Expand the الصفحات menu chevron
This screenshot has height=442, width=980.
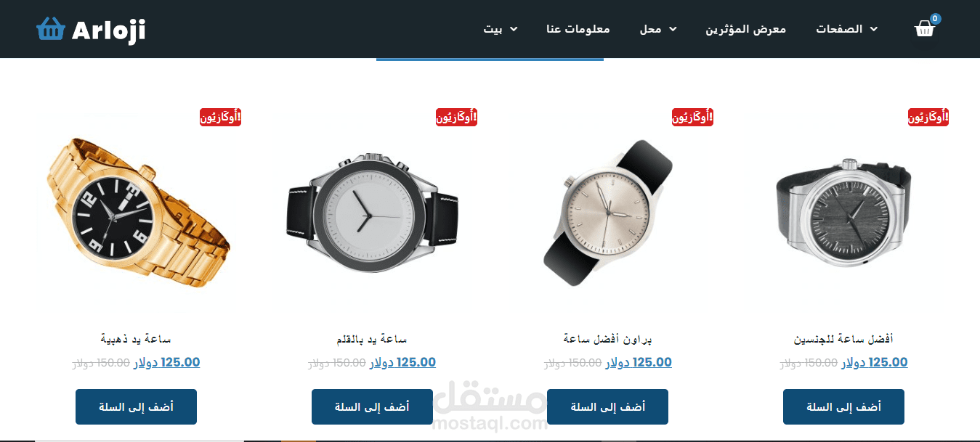coord(874,29)
